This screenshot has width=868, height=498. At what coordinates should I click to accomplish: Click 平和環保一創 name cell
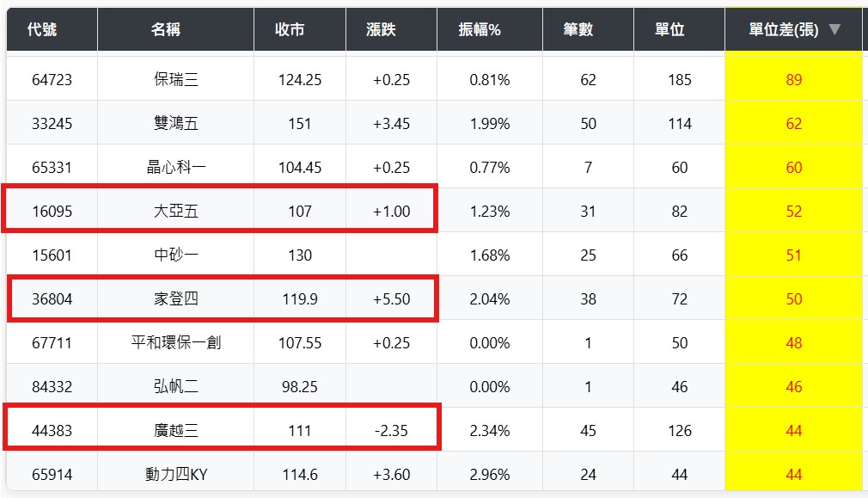pyautogui.click(x=175, y=343)
